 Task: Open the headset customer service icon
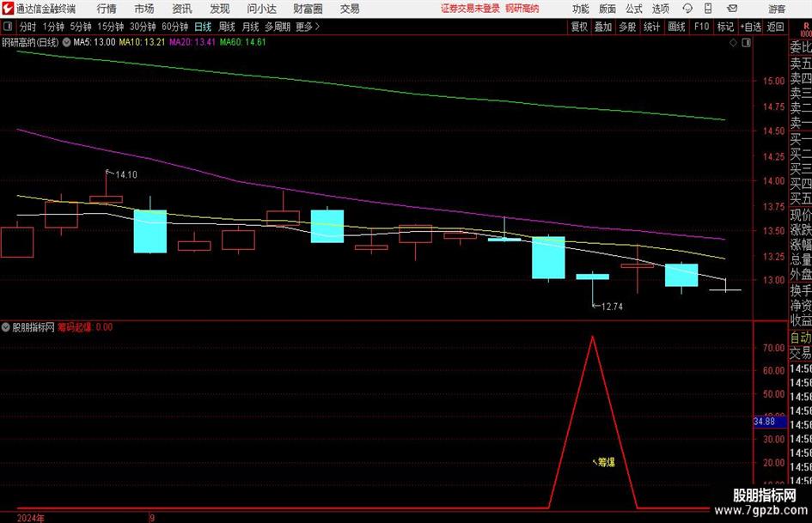(687, 9)
